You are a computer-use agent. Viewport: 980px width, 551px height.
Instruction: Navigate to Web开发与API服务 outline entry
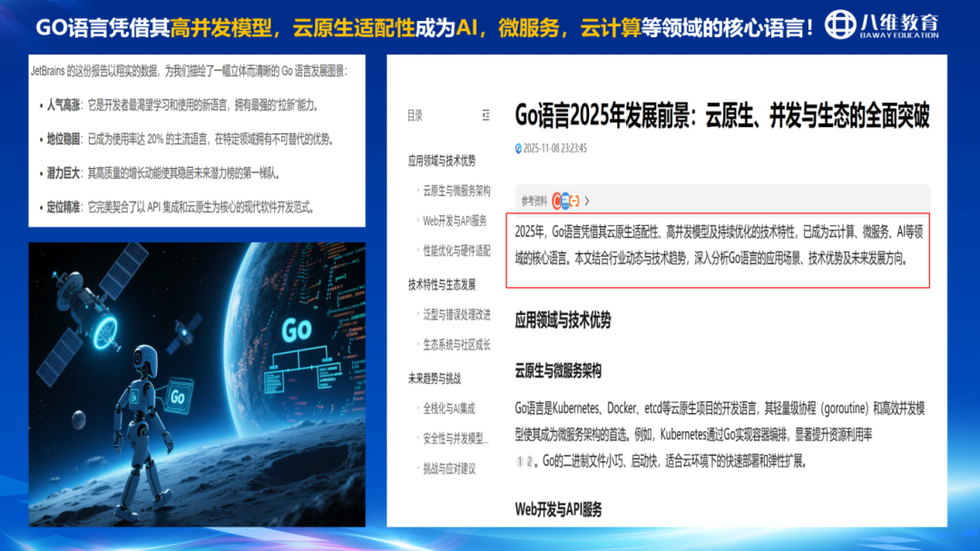455,221
